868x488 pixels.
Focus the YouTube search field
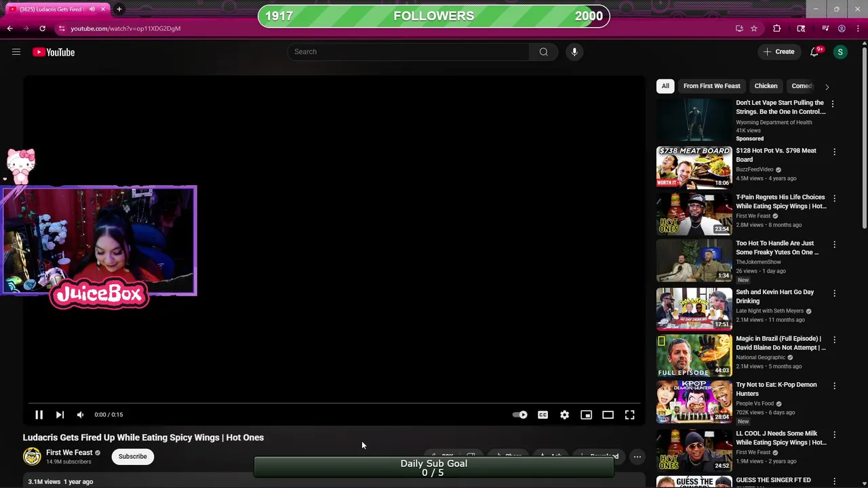pyautogui.click(x=408, y=52)
